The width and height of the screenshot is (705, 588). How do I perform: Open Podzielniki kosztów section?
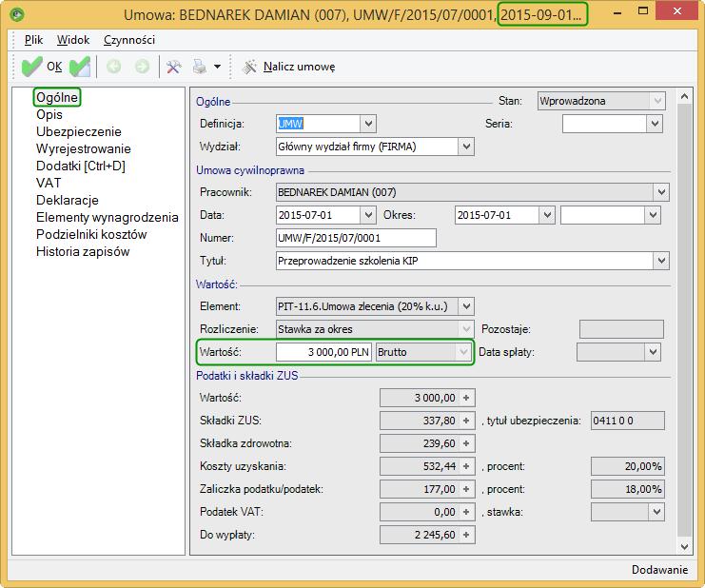coord(91,234)
